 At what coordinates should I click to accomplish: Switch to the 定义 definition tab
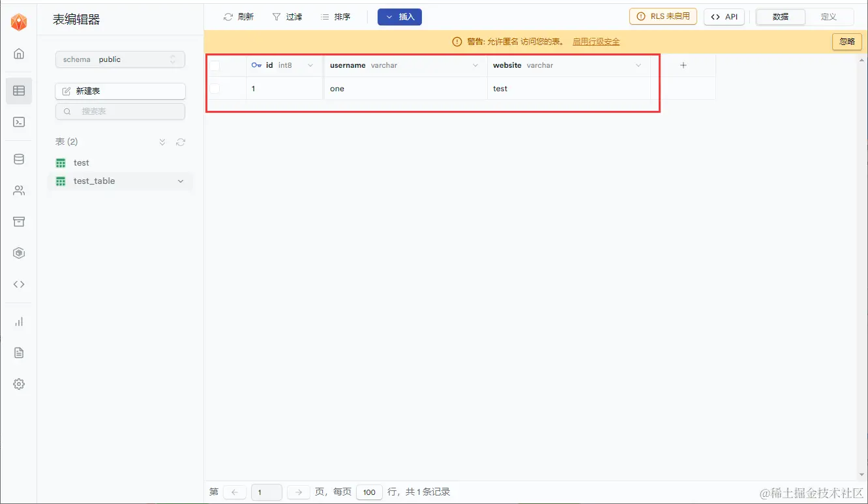pyautogui.click(x=829, y=17)
